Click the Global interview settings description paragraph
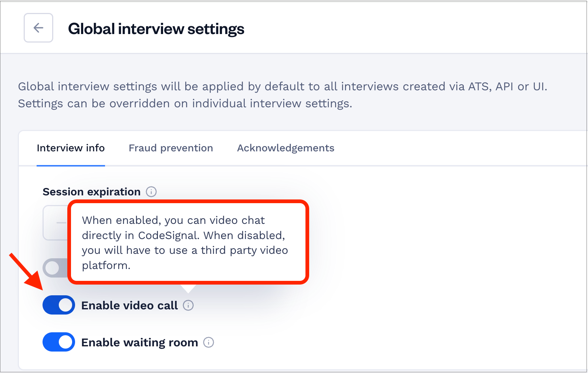 click(283, 95)
